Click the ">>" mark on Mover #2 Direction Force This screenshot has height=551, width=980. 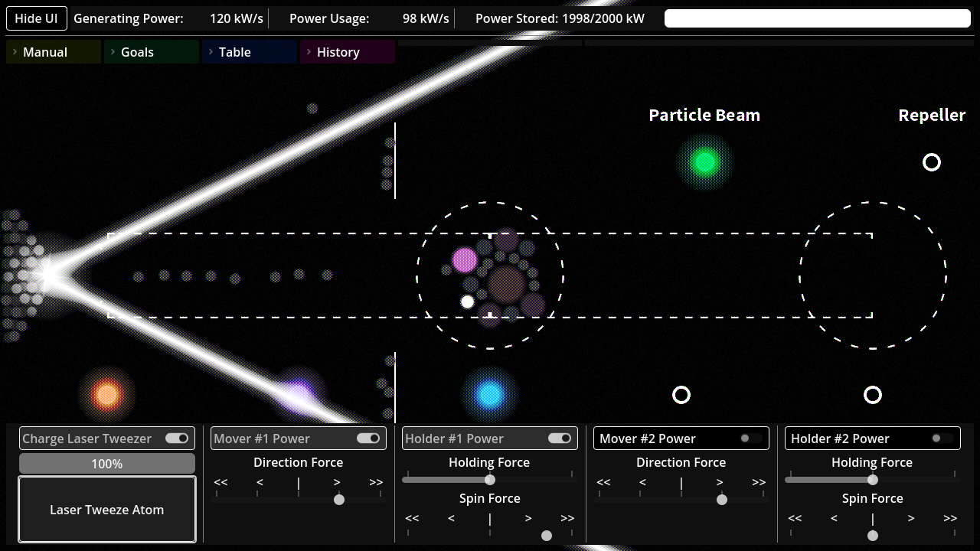(x=759, y=482)
